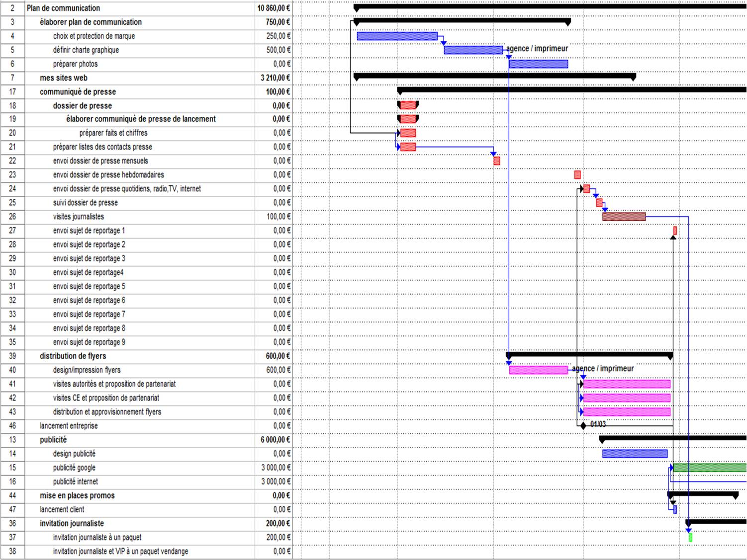Select task 'définir charte graphique'
The height and width of the screenshot is (560, 747).
[86, 50]
